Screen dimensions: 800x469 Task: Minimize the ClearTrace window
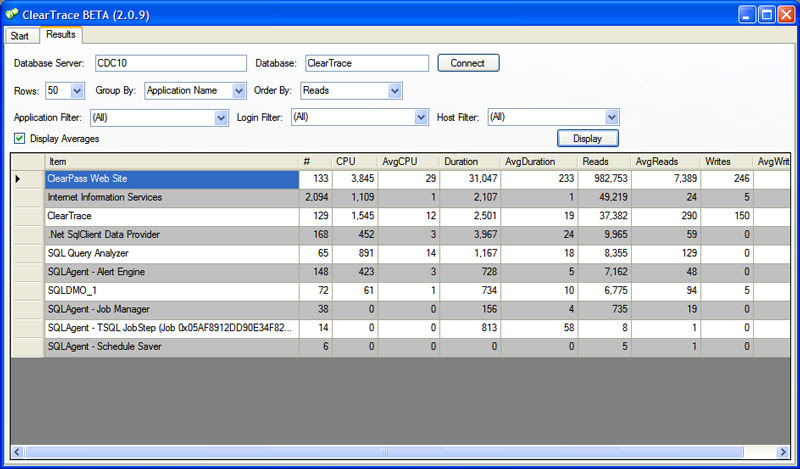click(x=747, y=14)
